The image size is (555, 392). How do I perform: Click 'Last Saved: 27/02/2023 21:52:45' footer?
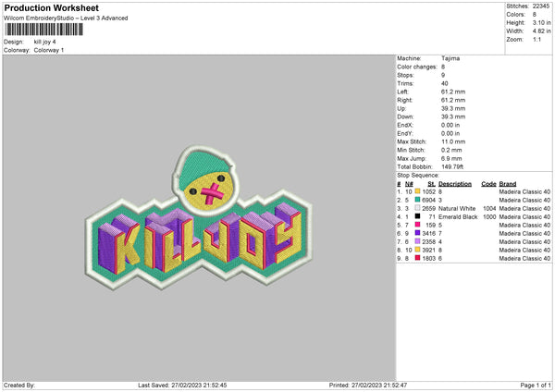click(182, 386)
